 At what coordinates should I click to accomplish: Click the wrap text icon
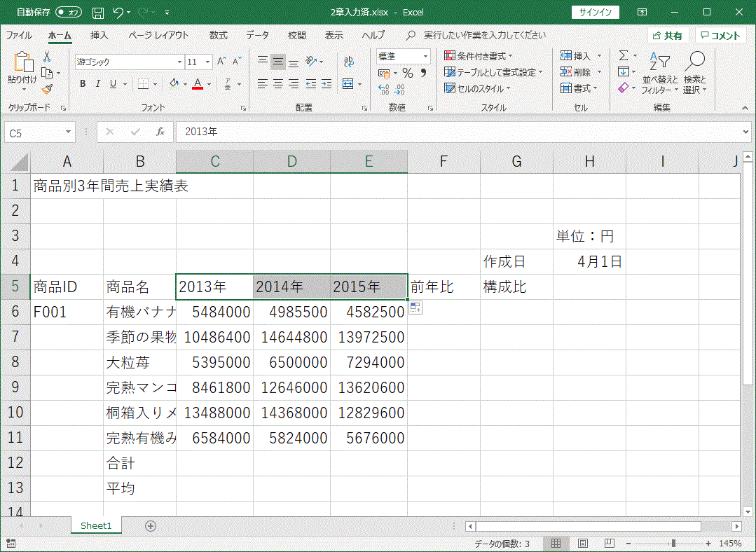(x=349, y=61)
